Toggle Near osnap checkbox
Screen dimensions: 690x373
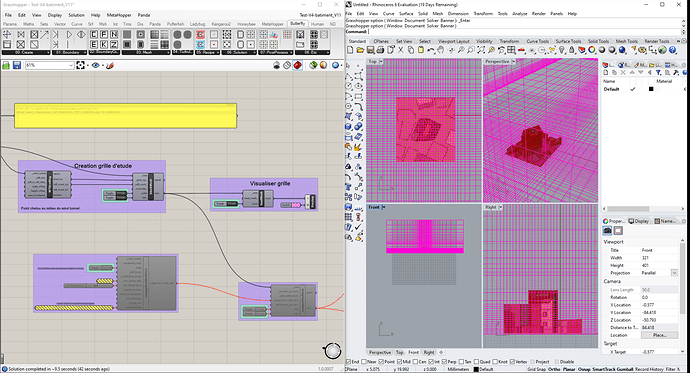[363, 362]
